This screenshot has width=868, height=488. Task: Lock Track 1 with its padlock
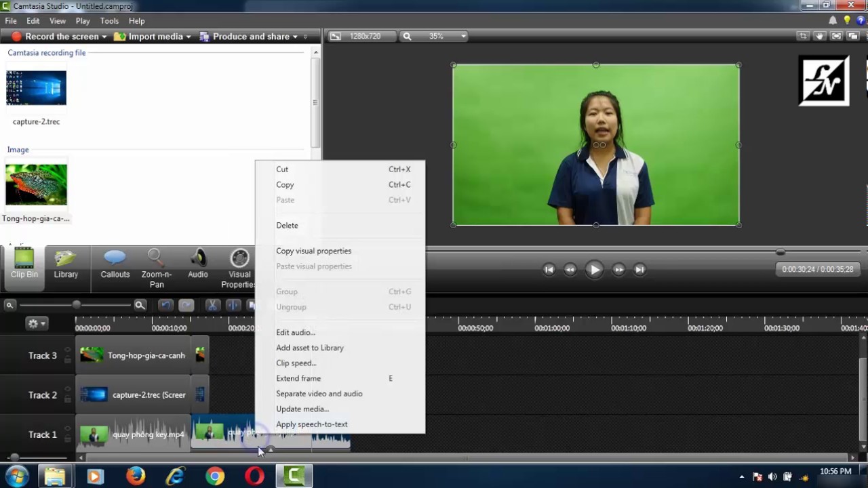[67, 439]
